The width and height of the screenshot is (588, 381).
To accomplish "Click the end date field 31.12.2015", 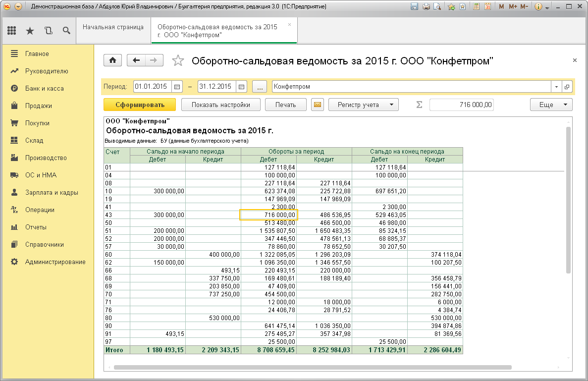I will pos(216,87).
